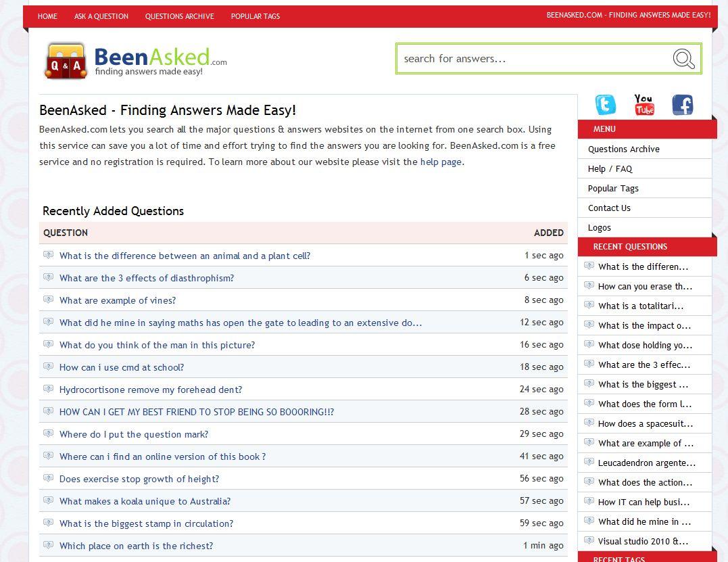Click speech bubble icon beside cmd at school question
728x562 pixels.
coord(48,367)
